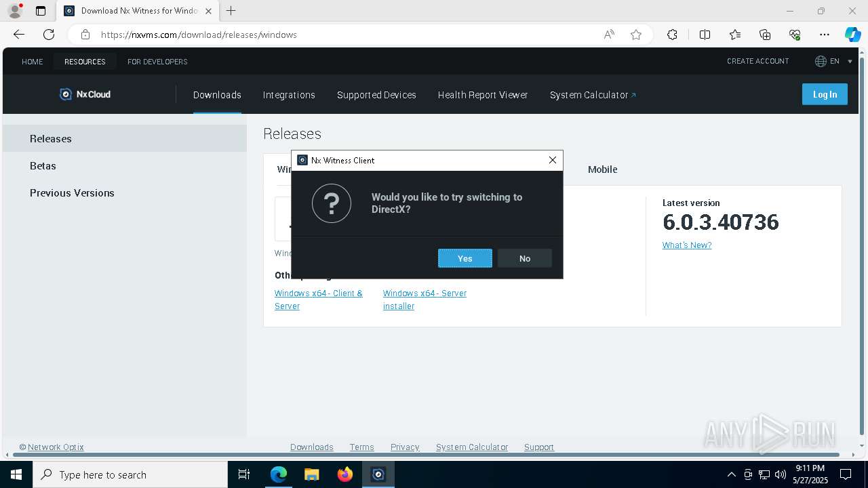Open the browser Extensions menu
The height and width of the screenshot is (488, 868).
click(x=672, y=35)
